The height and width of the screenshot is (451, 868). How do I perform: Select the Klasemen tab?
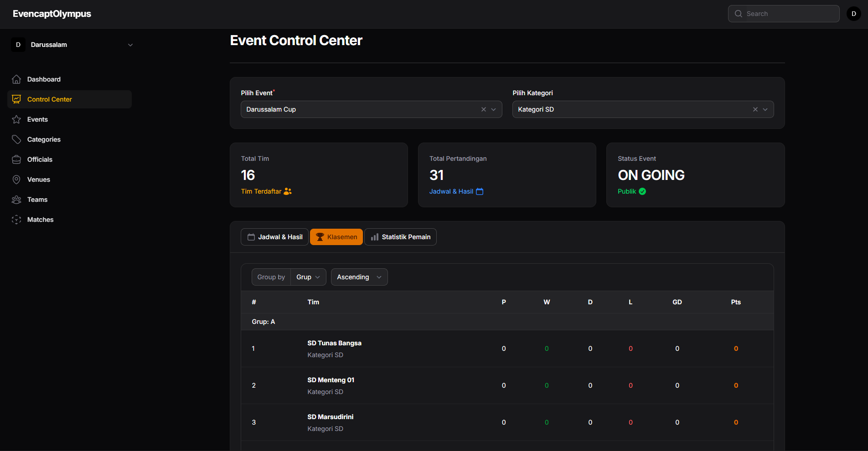coord(336,236)
